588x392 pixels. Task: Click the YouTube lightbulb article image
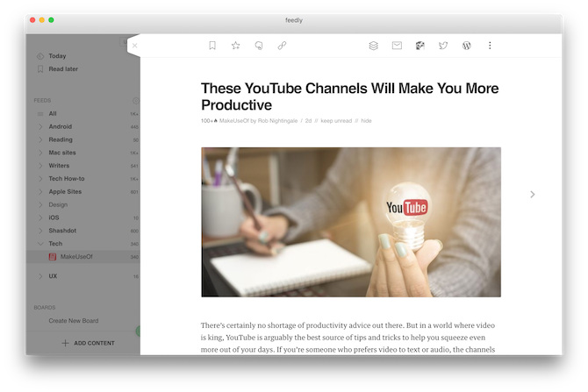coord(351,222)
